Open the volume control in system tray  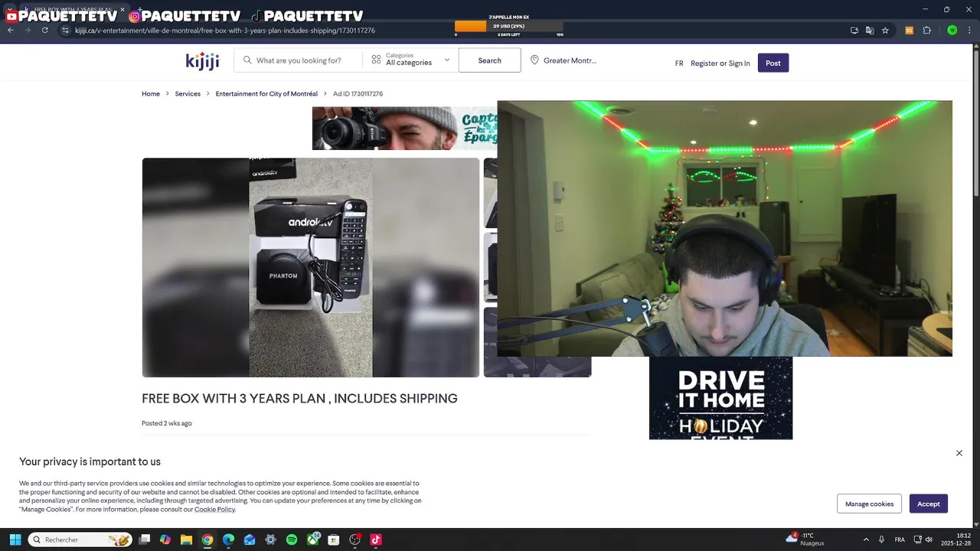pyautogui.click(x=929, y=540)
